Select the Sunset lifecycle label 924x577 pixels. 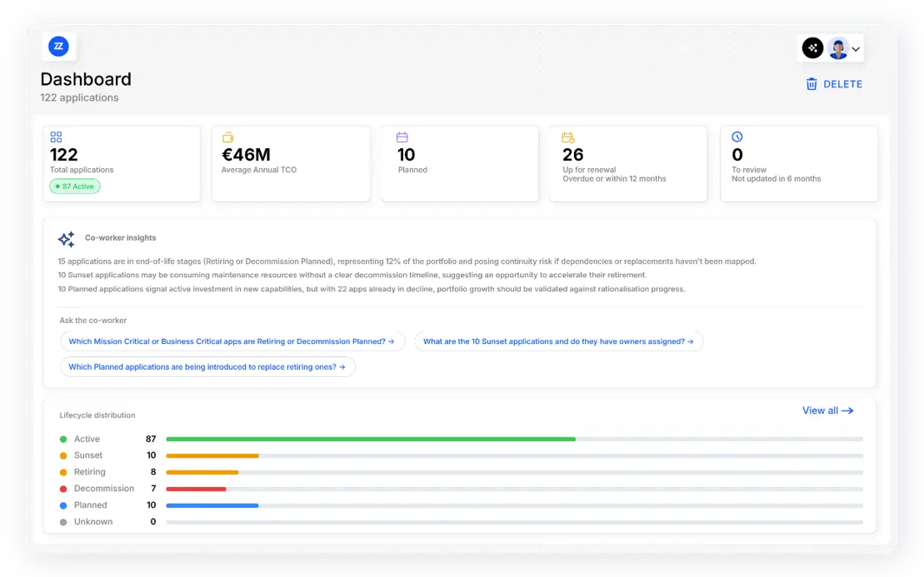(x=87, y=455)
